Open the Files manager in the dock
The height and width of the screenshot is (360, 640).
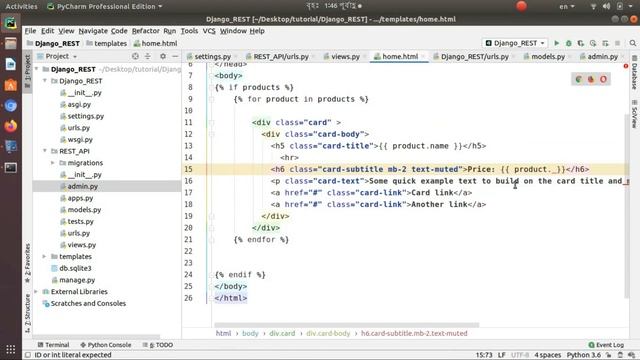(x=11, y=43)
